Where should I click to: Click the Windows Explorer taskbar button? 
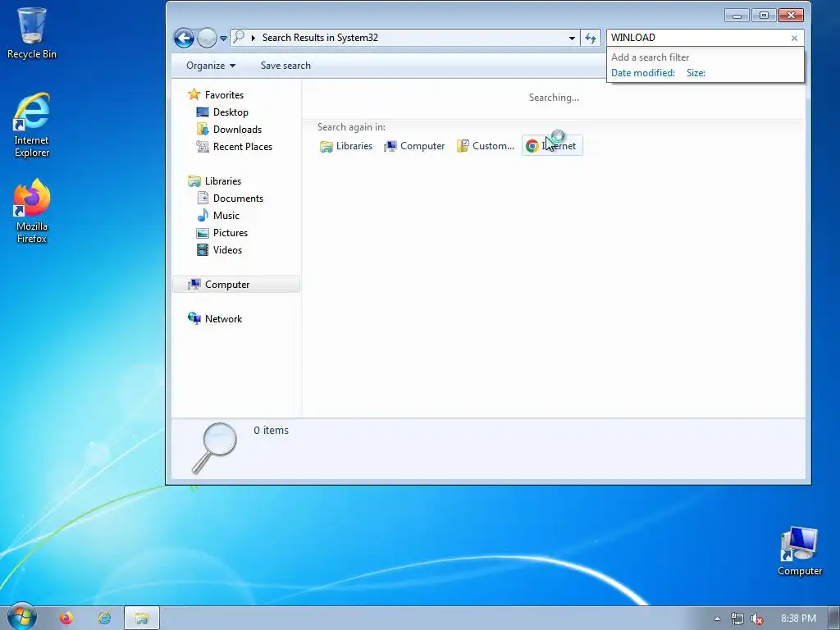tap(142, 619)
